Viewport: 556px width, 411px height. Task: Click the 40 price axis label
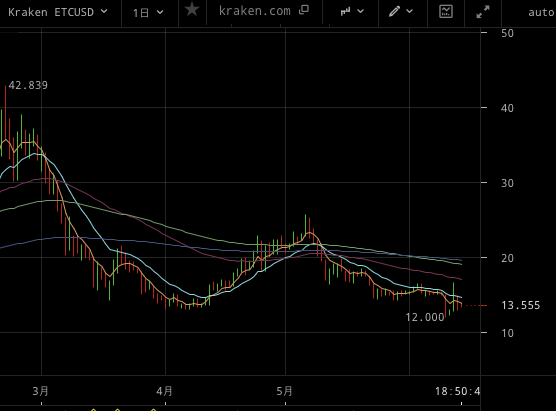tap(507, 108)
